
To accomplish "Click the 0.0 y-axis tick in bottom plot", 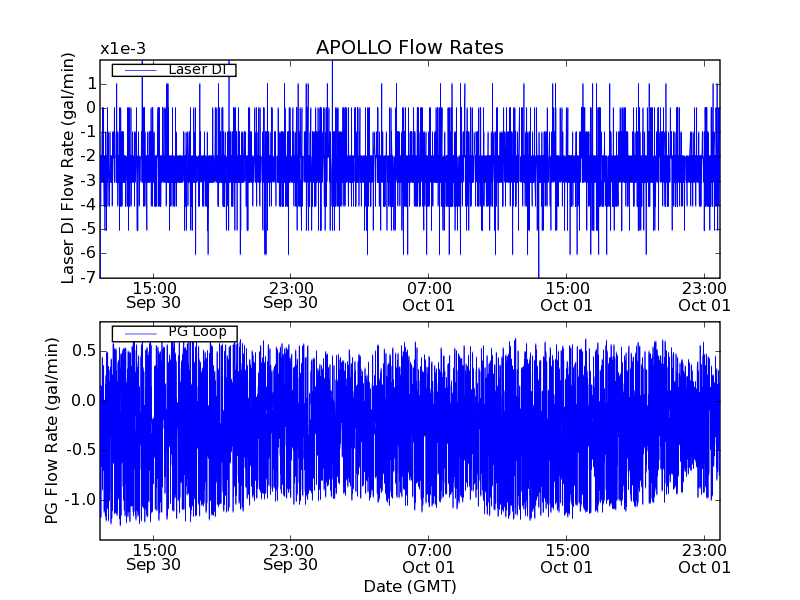I will [84, 400].
